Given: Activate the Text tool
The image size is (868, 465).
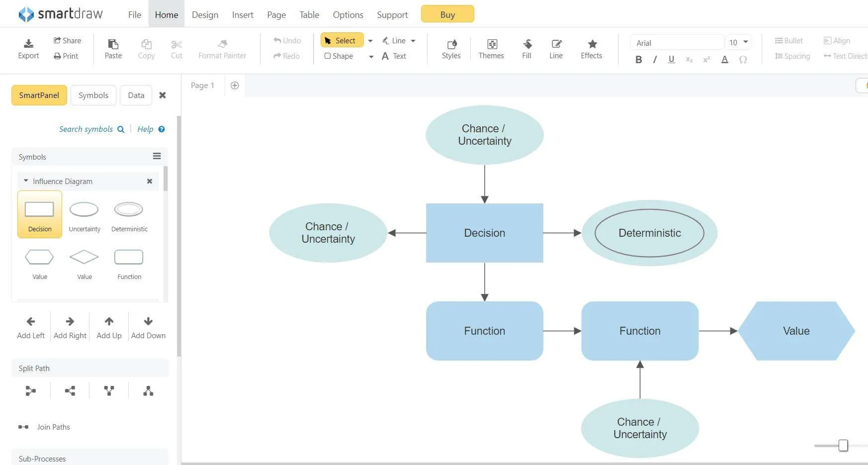Looking at the screenshot, I should 394,56.
